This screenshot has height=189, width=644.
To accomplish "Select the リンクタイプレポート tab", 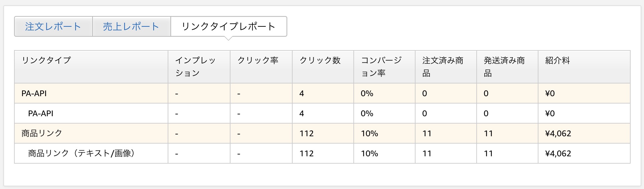I will pos(229,26).
